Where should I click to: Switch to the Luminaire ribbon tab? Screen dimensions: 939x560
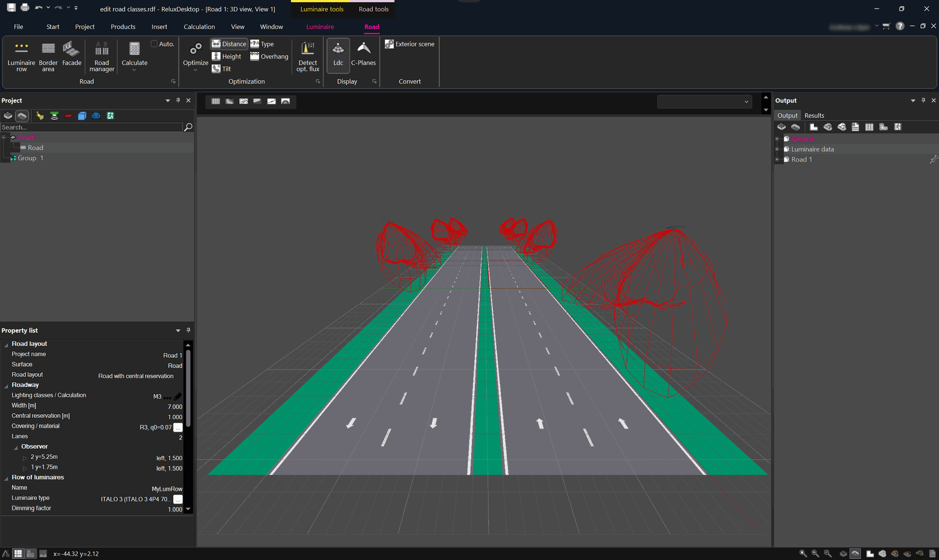point(320,27)
